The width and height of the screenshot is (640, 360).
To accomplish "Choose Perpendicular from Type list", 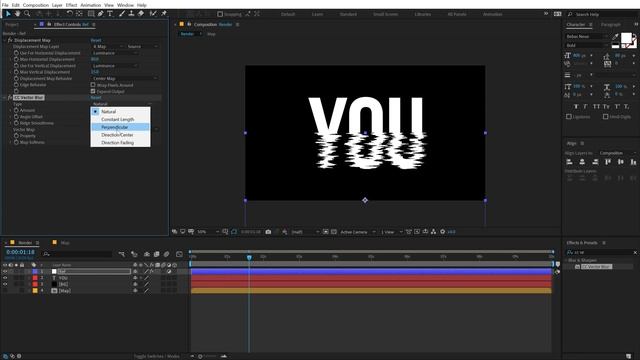I will 120,127.
